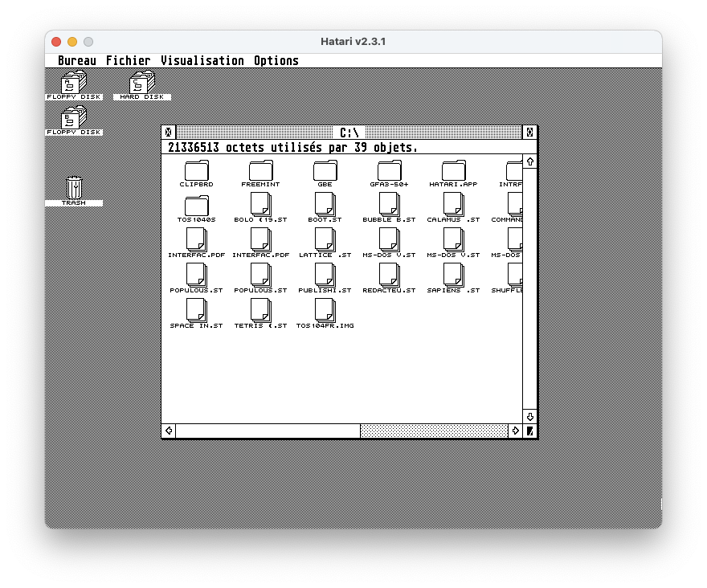Open the Bureau menu
Screen dimensions: 707x588
pyautogui.click(x=77, y=61)
